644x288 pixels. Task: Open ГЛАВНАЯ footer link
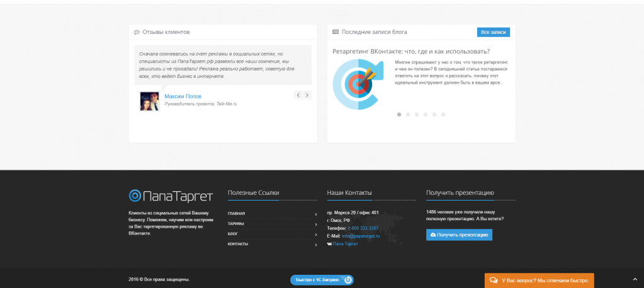(x=237, y=214)
